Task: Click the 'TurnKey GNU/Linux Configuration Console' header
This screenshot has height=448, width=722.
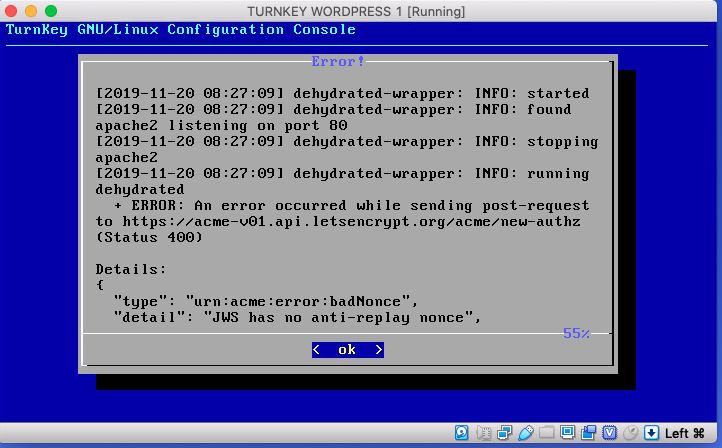Action: click(x=181, y=29)
